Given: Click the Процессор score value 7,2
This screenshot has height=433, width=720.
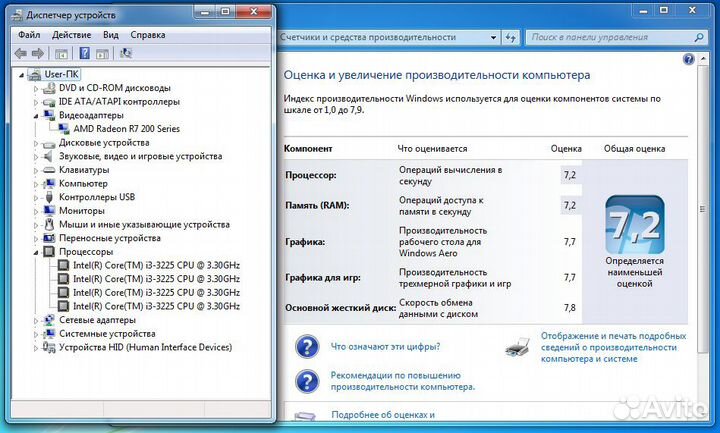Looking at the screenshot, I should coord(570,175).
